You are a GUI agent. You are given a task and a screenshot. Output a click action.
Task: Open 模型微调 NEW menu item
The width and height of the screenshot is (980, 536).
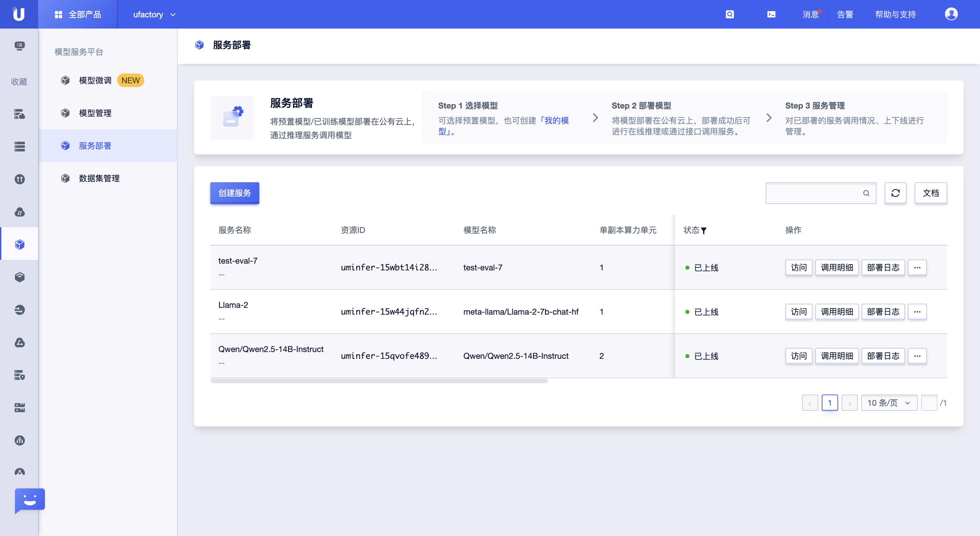(95, 80)
